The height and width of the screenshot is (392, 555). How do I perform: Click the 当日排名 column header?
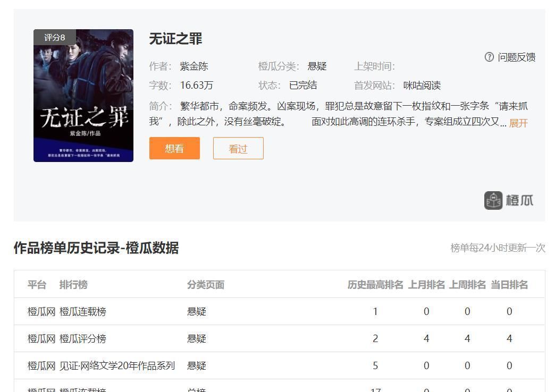(509, 285)
